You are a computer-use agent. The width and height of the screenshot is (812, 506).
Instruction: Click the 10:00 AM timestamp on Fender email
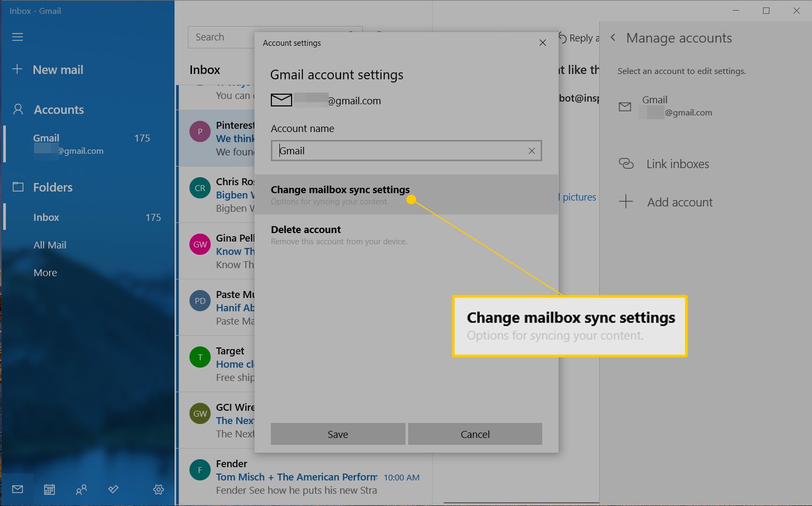pos(402,478)
